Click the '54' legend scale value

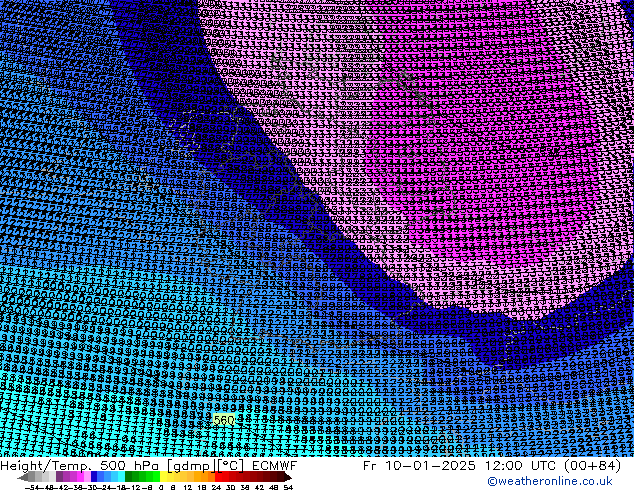tap(288, 488)
